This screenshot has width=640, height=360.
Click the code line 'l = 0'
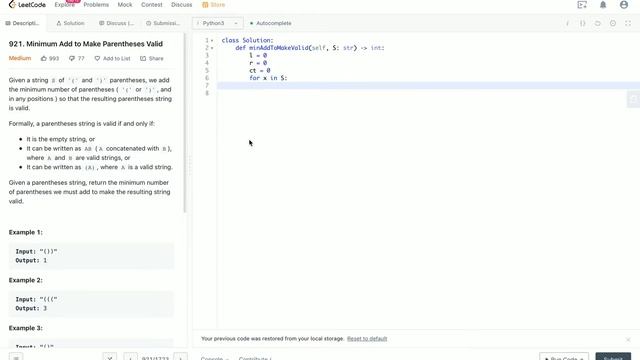258,56
